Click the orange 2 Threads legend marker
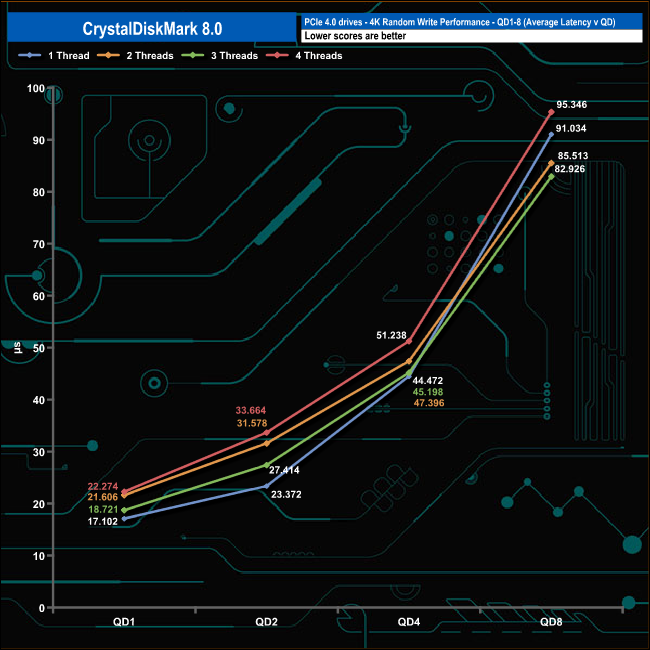 tap(108, 55)
